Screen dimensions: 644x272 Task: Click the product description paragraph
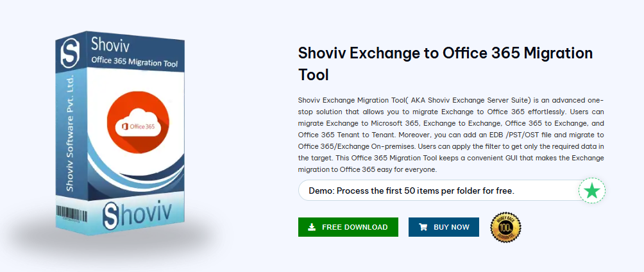tap(451, 135)
